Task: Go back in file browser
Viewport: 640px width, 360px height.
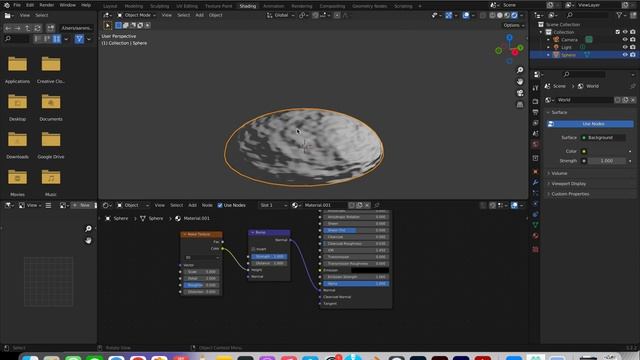Action: pos(8,28)
